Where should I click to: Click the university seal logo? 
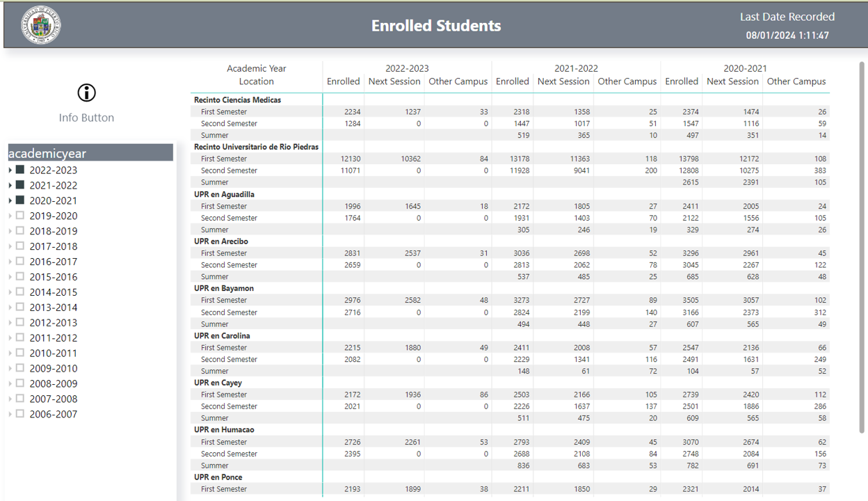[x=41, y=26]
